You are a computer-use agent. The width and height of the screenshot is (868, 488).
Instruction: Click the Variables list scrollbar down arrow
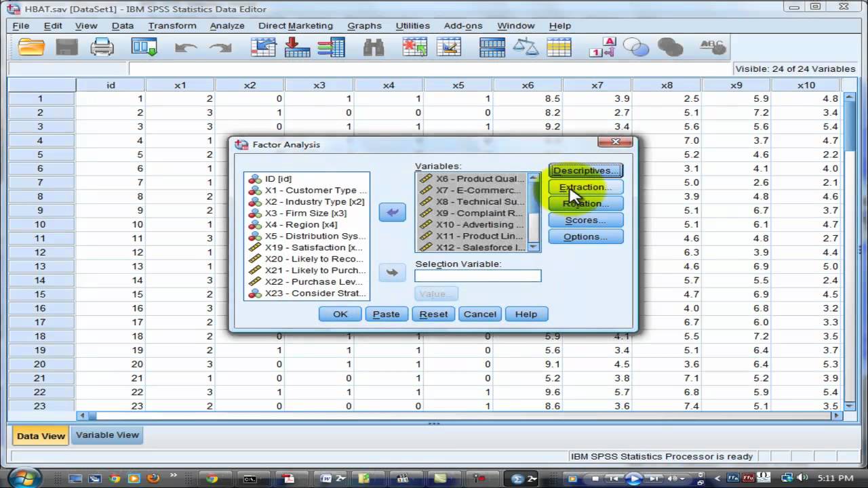point(534,247)
